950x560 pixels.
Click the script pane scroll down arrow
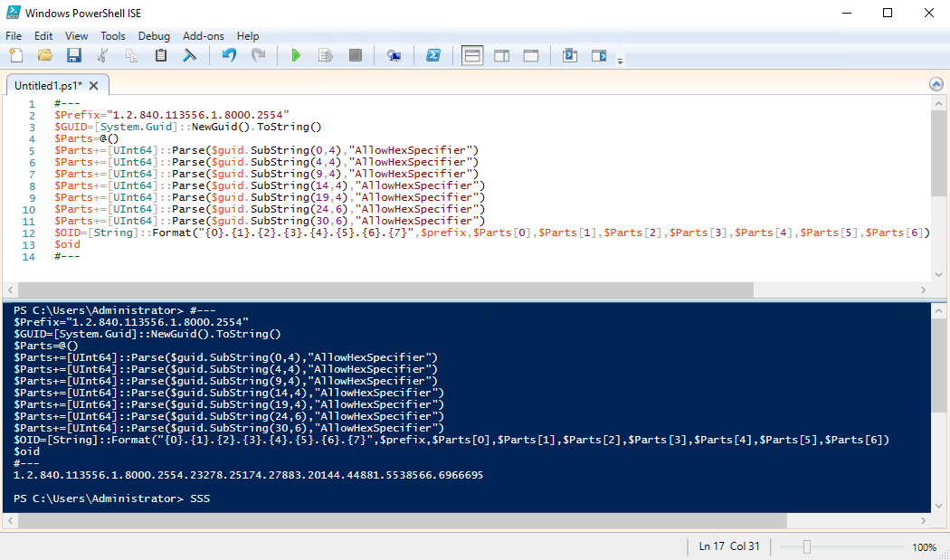[938, 274]
